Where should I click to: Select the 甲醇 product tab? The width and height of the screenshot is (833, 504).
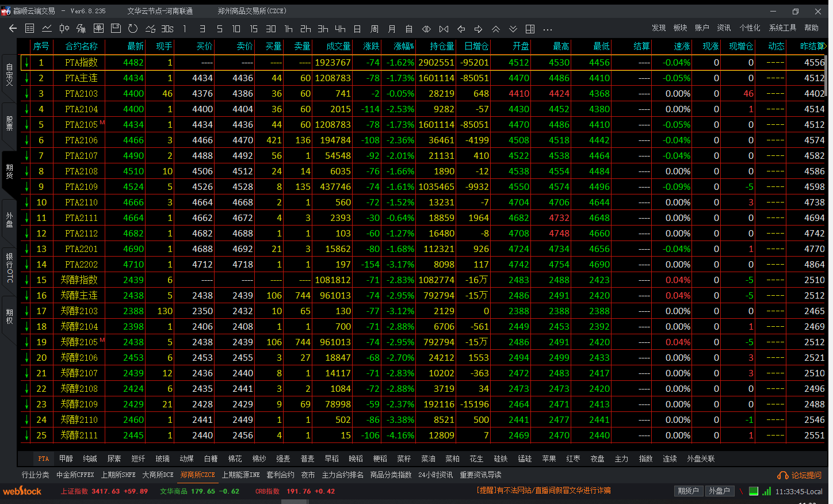(x=66, y=459)
